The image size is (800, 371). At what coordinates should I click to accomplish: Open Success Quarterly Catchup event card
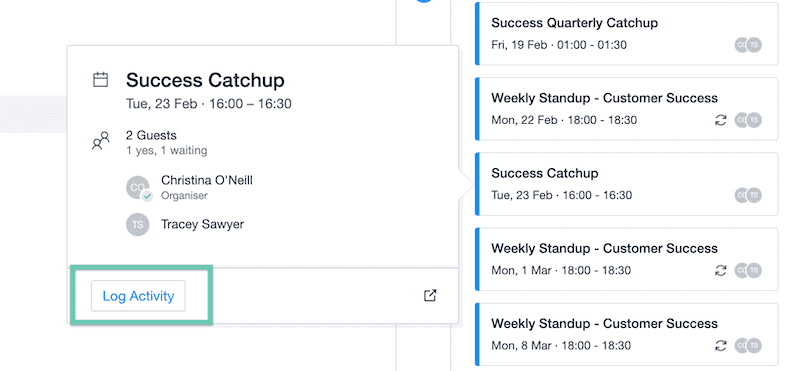[x=627, y=34]
